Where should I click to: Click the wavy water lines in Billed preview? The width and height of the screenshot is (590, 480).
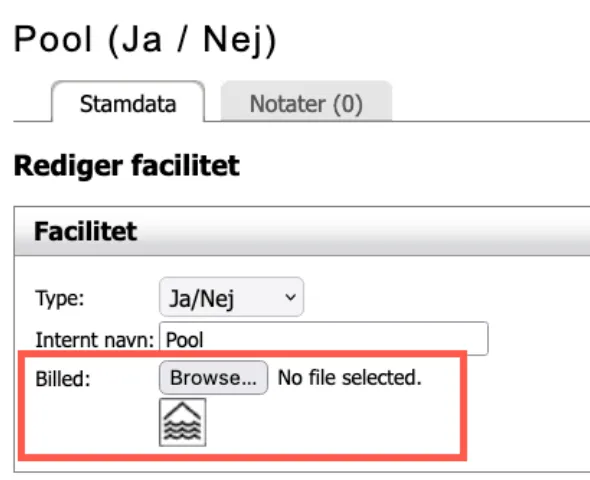point(182,430)
